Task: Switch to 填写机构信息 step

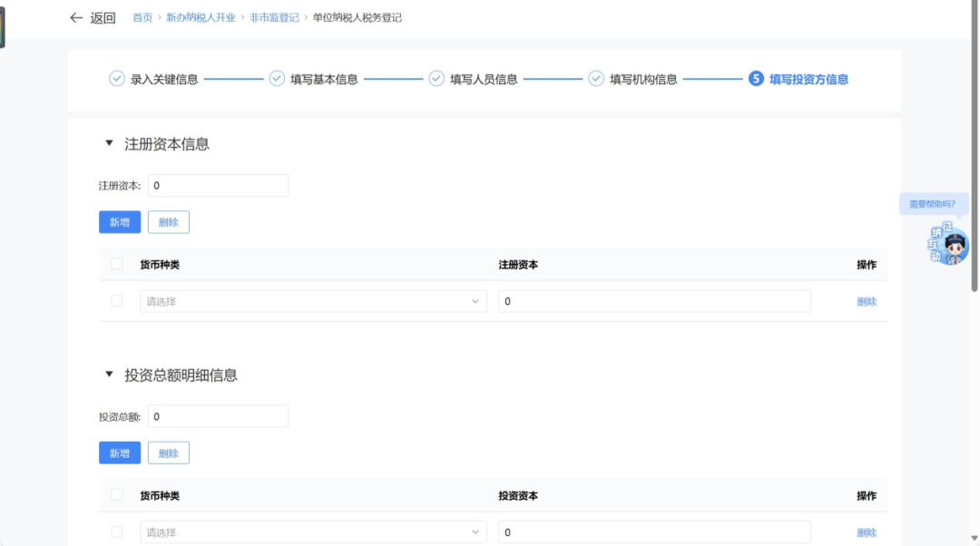Action: (643, 79)
